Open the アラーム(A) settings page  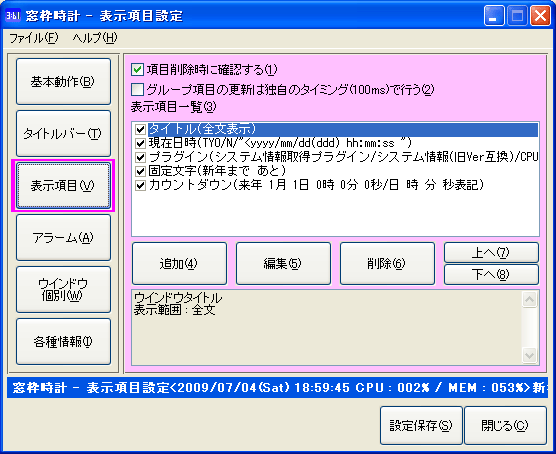coord(63,237)
